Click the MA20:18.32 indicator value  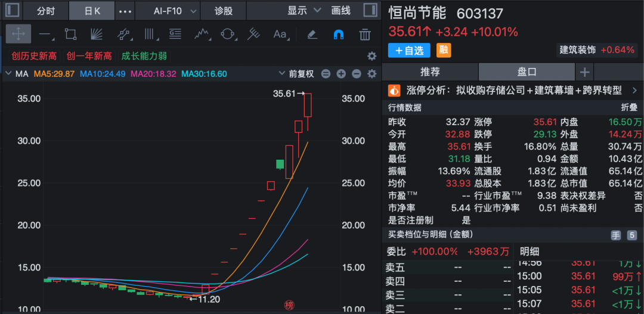[x=153, y=74]
